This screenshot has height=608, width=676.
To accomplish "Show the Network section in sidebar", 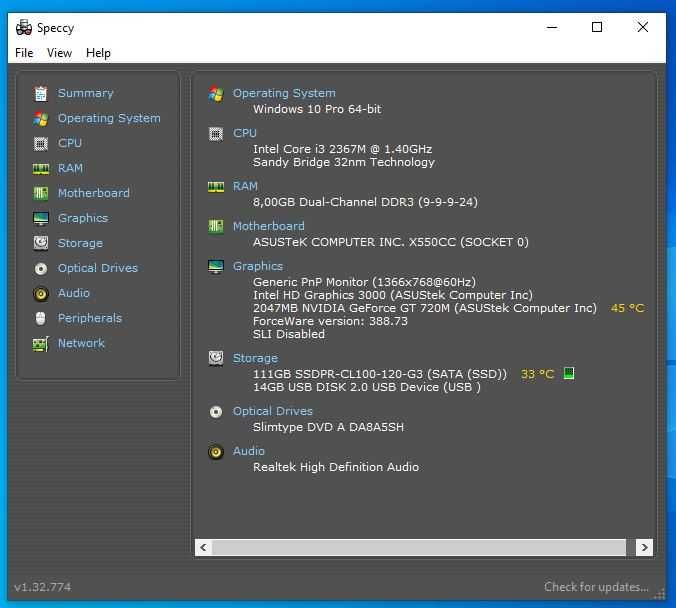I will point(81,343).
